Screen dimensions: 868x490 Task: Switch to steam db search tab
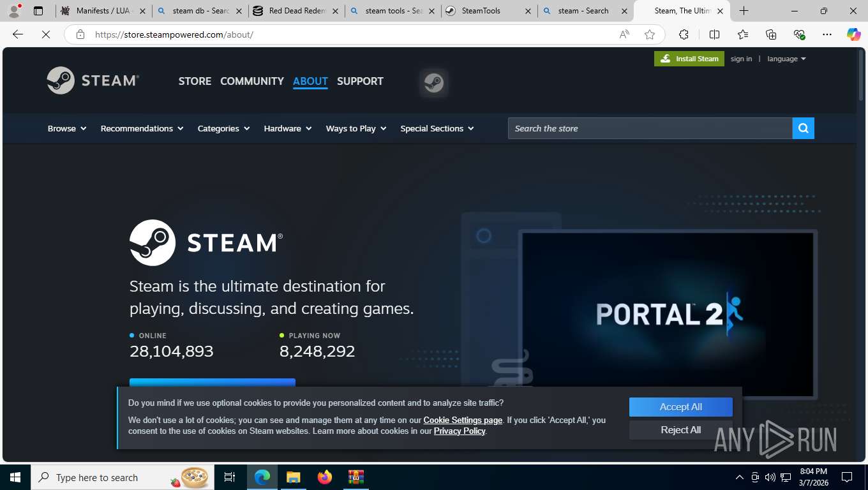200,11
